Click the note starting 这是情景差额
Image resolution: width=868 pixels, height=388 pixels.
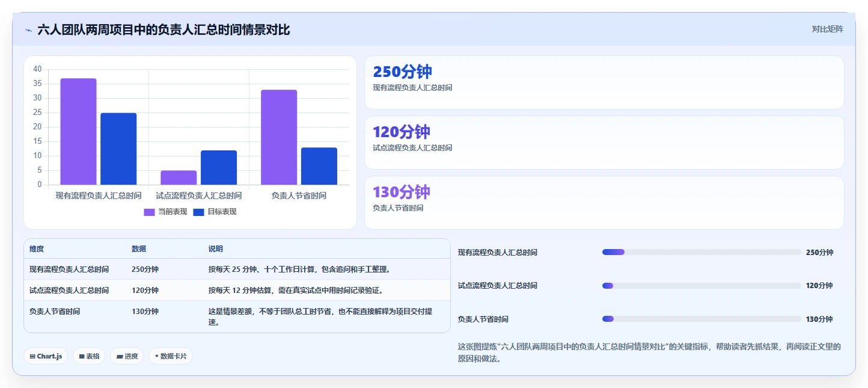point(320,317)
